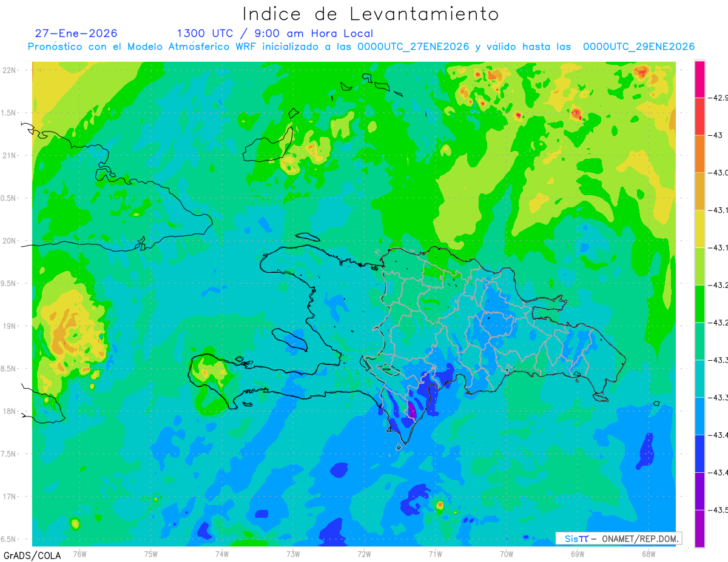Click the "75W" longitude label
This screenshot has width=728, height=562.
[x=151, y=554]
